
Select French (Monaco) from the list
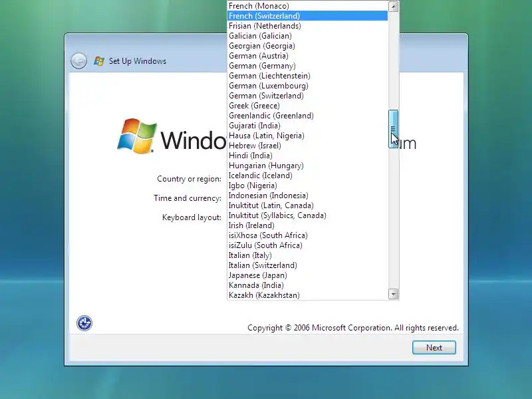tap(307, 6)
